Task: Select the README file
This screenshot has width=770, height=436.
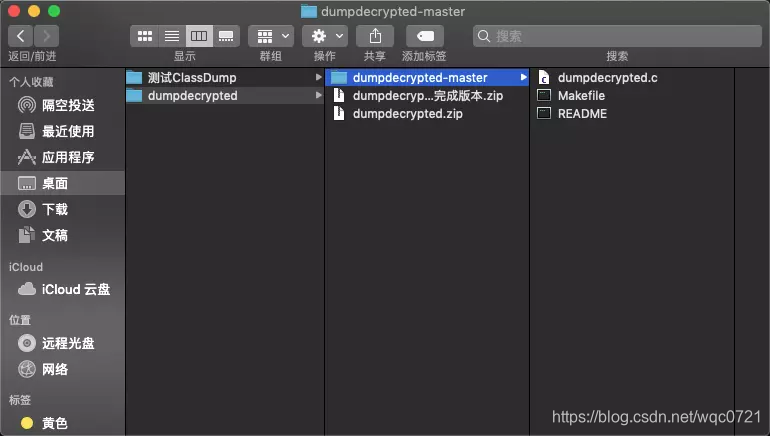Action: 632,113
